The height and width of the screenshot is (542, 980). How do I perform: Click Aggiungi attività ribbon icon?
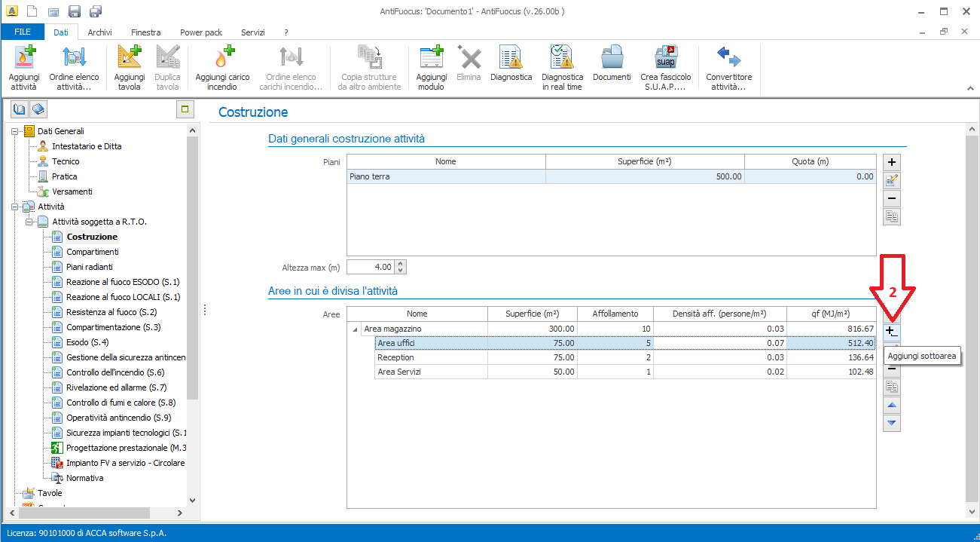(x=24, y=66)
